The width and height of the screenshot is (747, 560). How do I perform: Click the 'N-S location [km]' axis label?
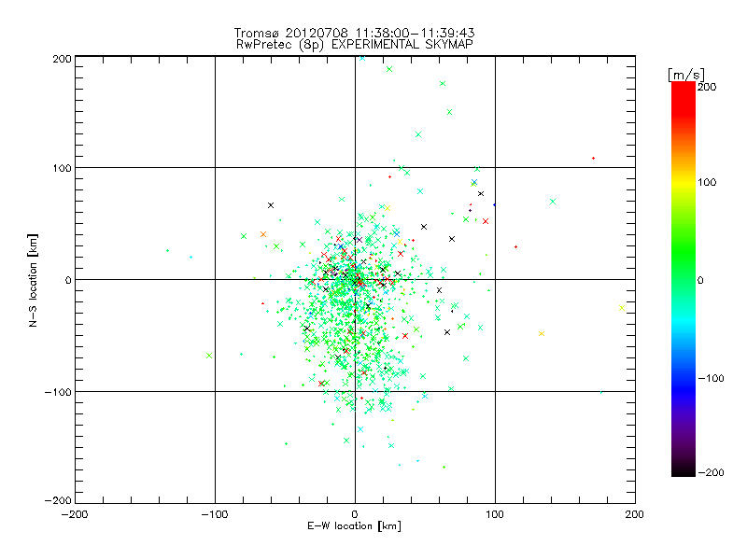point(33,281)
